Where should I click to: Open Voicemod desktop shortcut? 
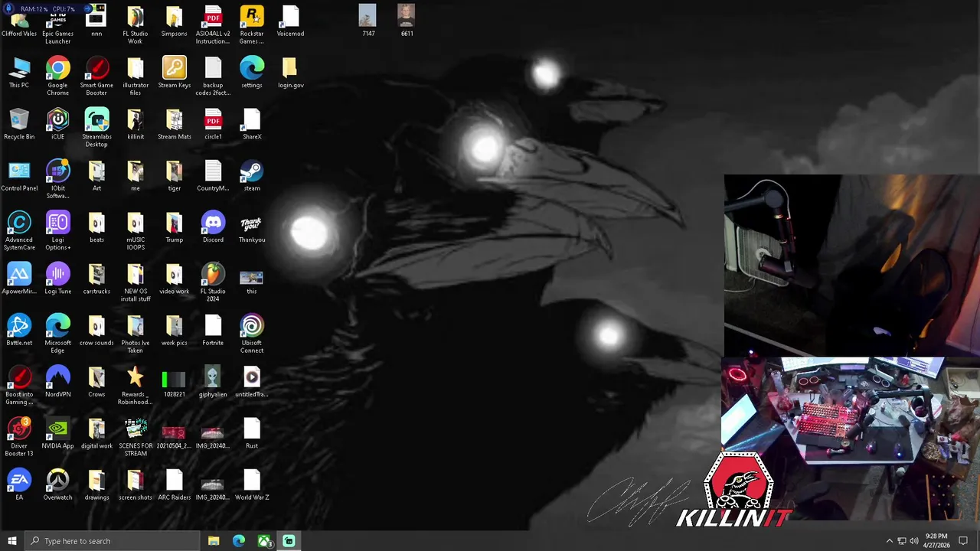click(x=290, y=21)
